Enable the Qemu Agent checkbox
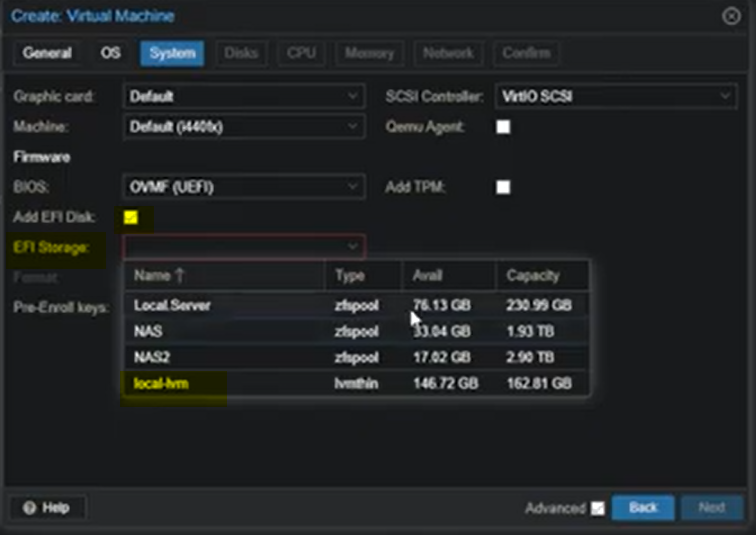756x535 pixels. 503,127
